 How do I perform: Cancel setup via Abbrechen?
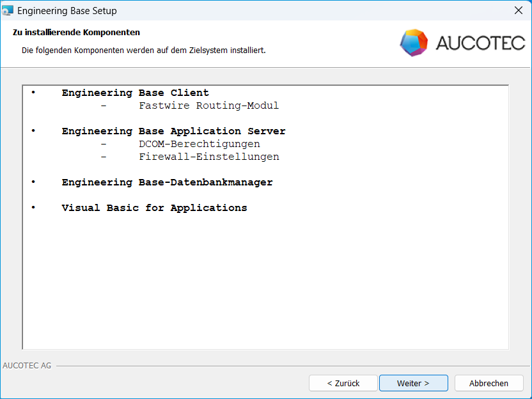tap(489, 383)
